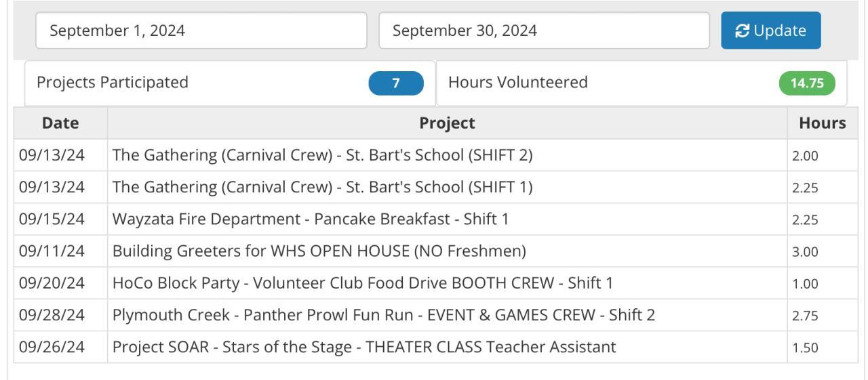
Task: Select the HoCo Block Party project row
Action: 362,283
